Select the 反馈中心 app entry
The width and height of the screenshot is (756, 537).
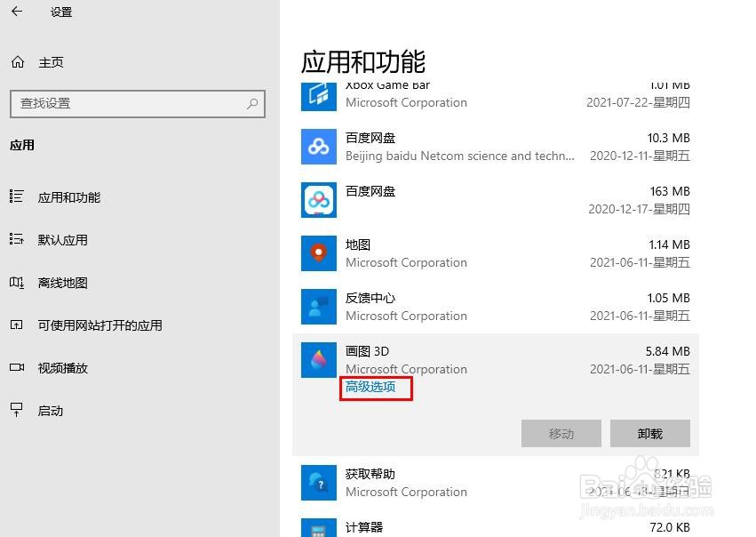coord(496,307)
